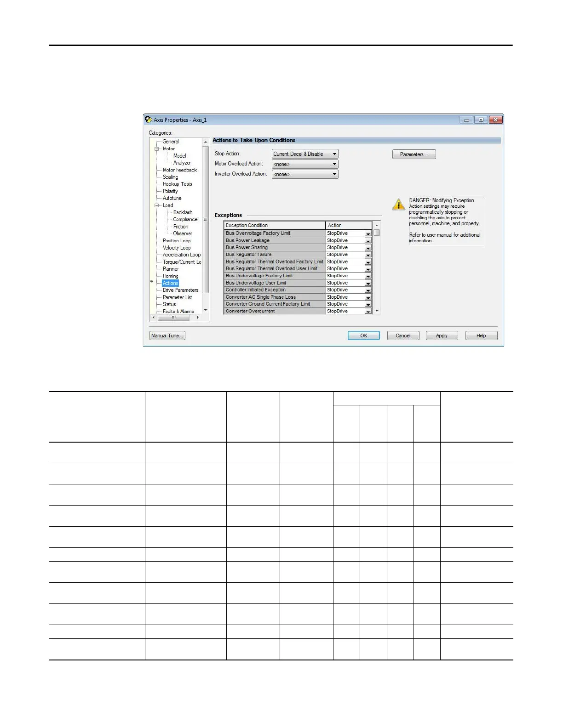This screenshot has width=563, height=728.
Task: Select Drive Parameters category
Action: click(181, 290)
